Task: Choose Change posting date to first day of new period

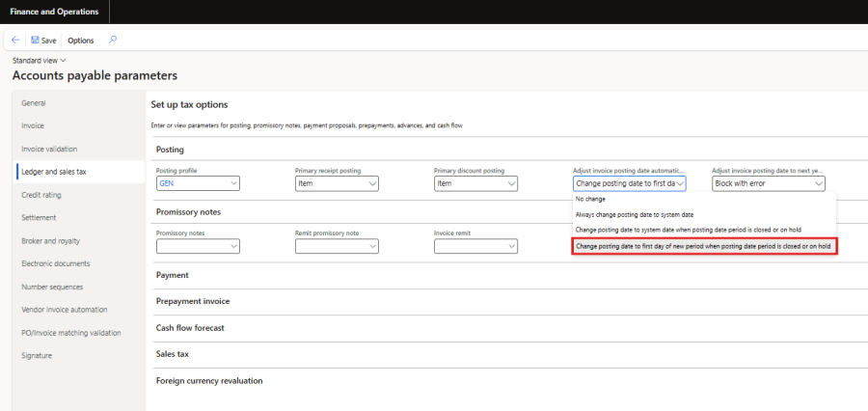Action: tap(703, 246)
